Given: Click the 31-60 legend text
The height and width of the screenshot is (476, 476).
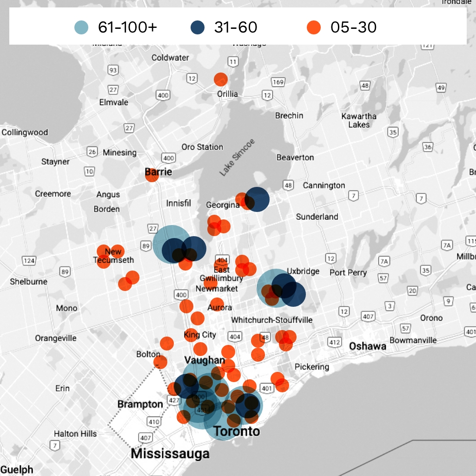Looking at the screenshot, I should click(236, 27).
